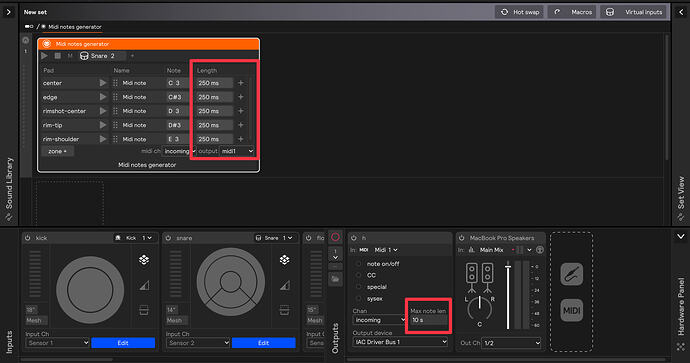The width and height of the screenshot is (690, 363).
Task: Add note to rim-tip row with plus
Action: tap(241, 125)
